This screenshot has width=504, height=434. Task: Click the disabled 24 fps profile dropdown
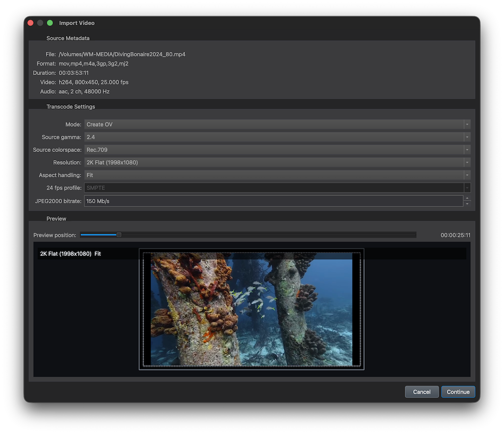click(277, 188)
